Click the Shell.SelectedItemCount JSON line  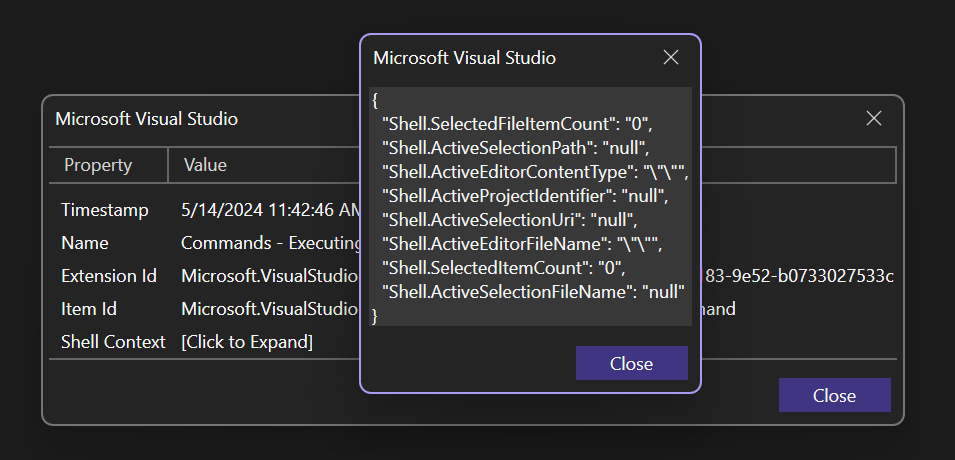(x=504, y=268)
